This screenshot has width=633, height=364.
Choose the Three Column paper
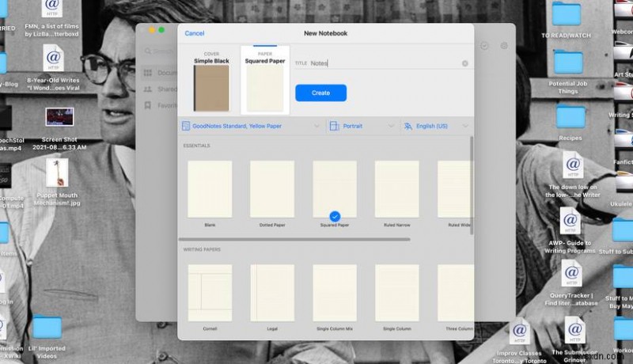pyautogui.click(x=456, y=293)
